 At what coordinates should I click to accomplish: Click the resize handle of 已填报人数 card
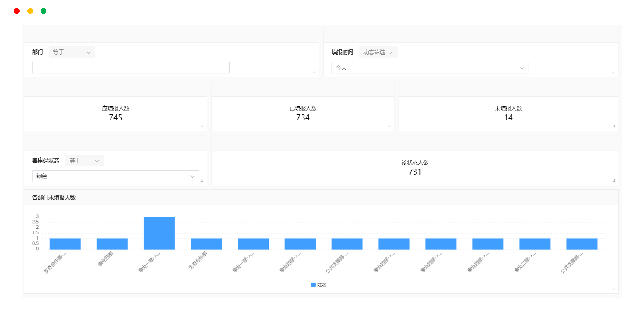pos(389,126)
